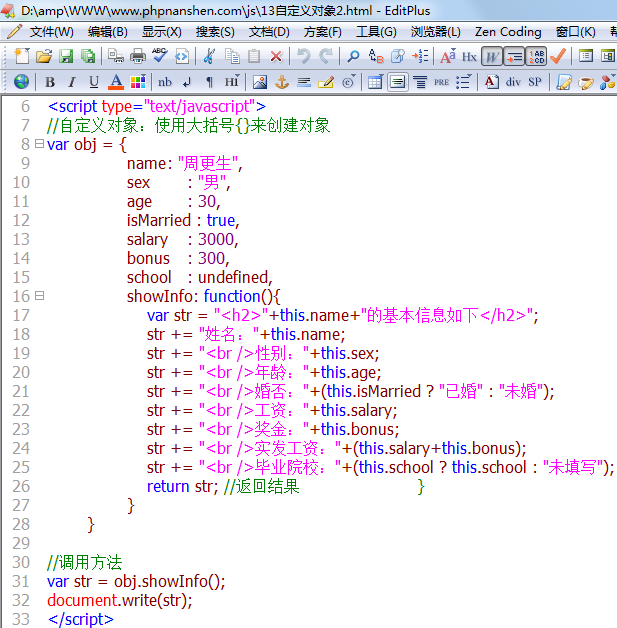
Task: Insert non-breaking space (nb)
Action: coord(165,82)
